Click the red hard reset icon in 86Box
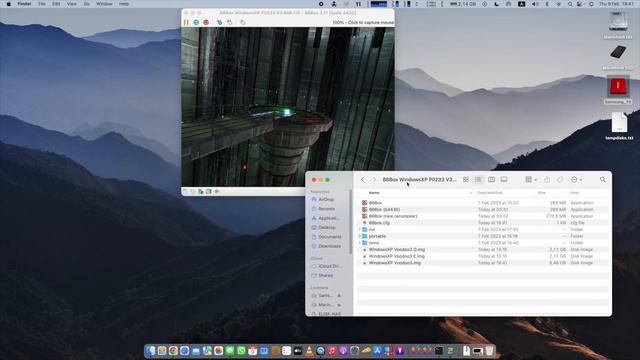 tap(206, 22)
